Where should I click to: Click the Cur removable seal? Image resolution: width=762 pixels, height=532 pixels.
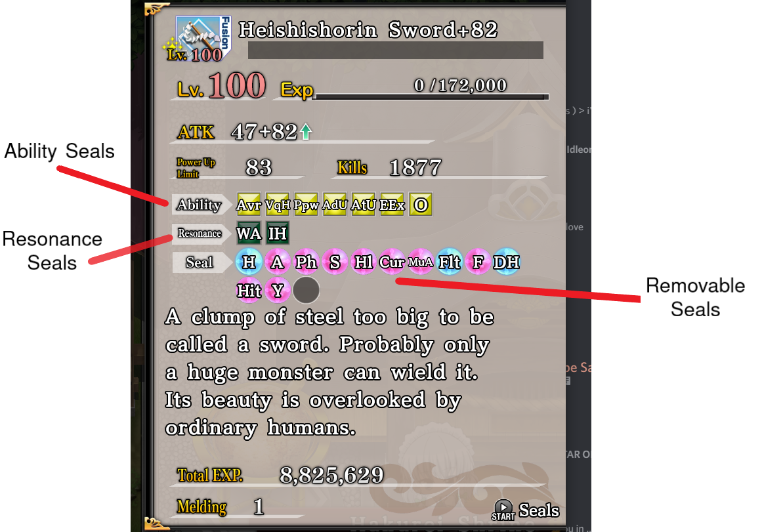coord(392,262)
